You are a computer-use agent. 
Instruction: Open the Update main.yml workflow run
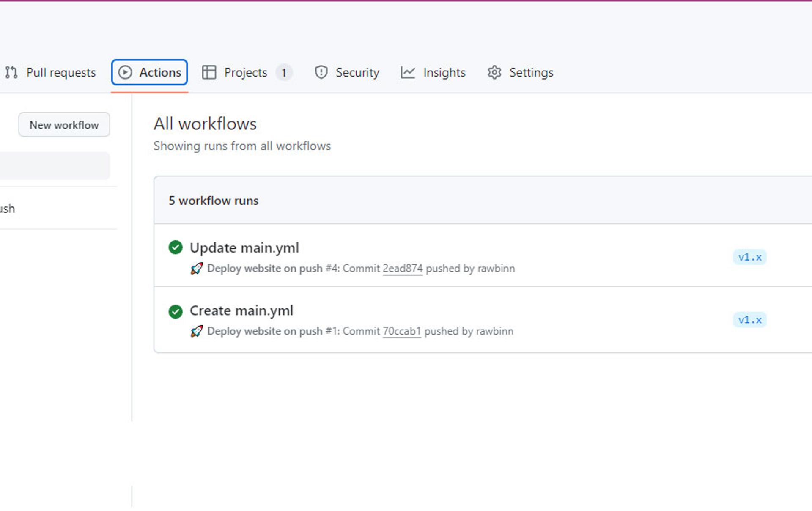(244, 247)
